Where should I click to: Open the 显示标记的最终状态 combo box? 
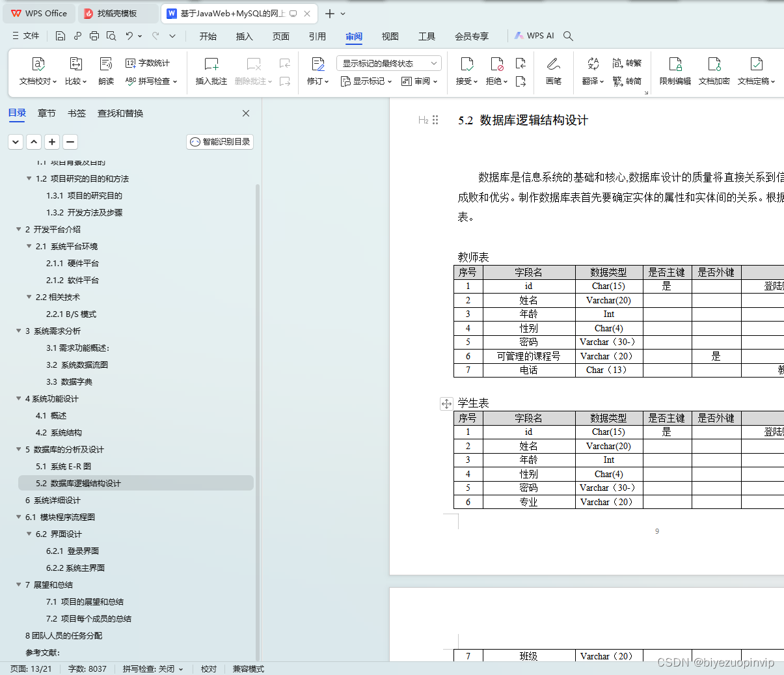(389, 63)
